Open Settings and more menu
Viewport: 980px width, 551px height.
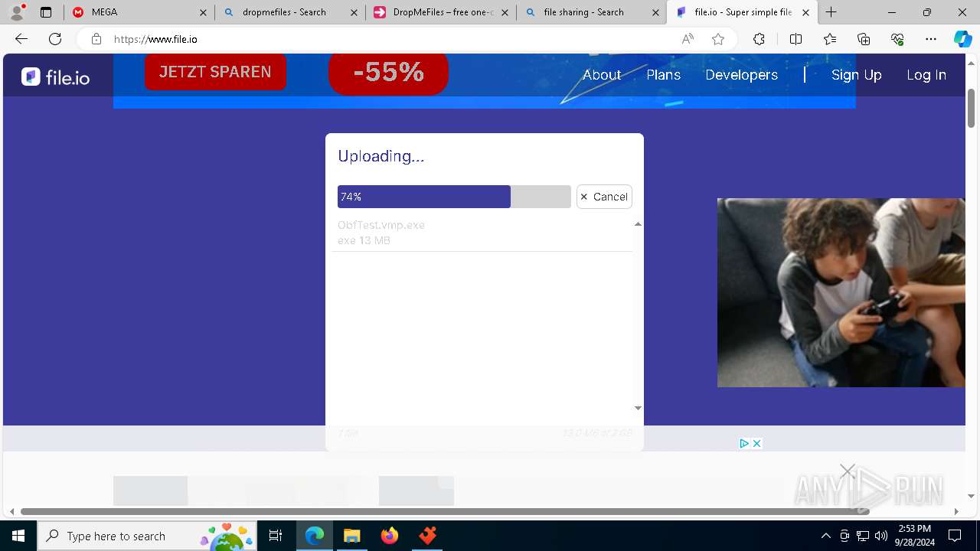931,39
